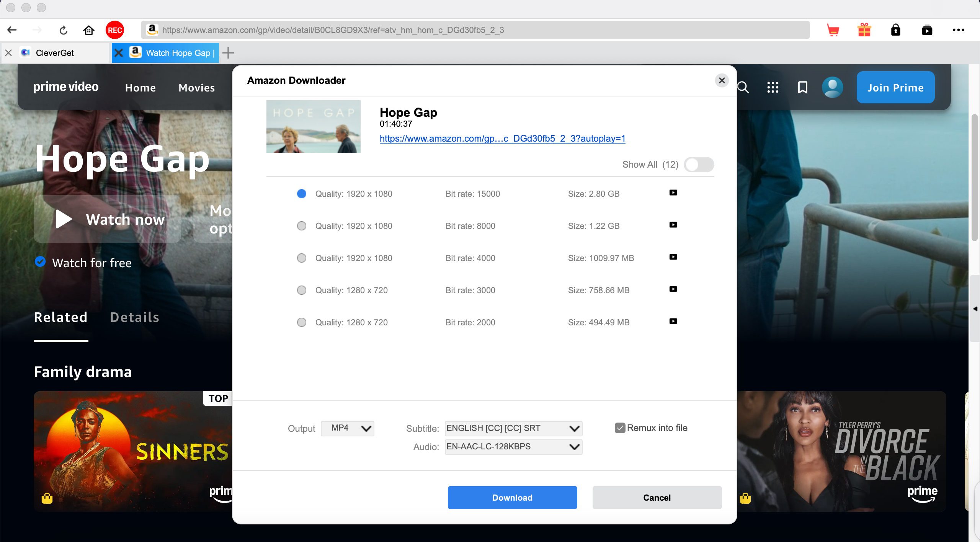This screenshot has height=542, width=980.
Task: Open the video library icon in toolbar
Action: coord(927,30)
